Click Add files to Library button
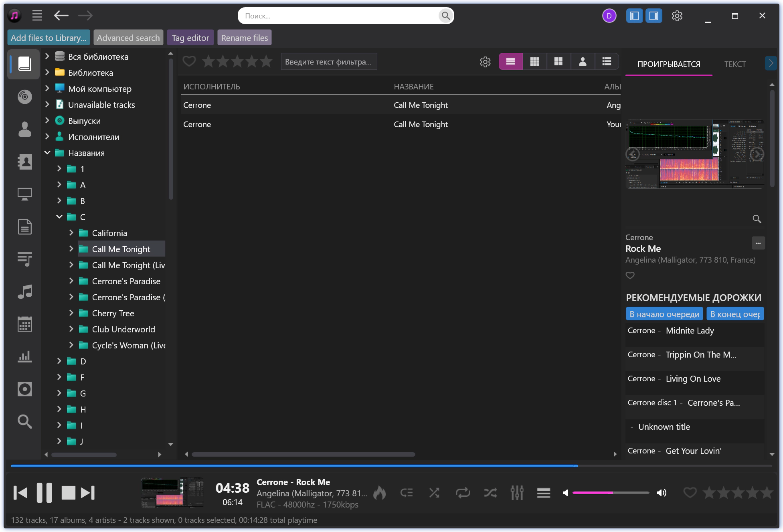 coord(49,38)
